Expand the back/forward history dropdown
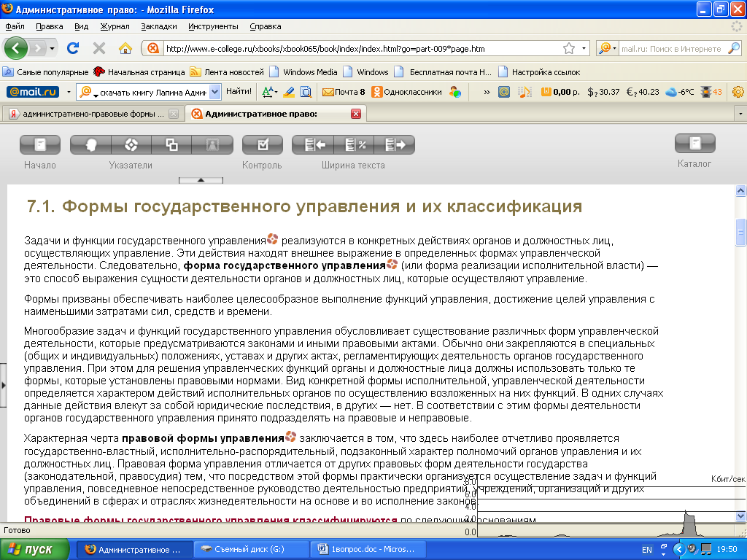The image size is (747, 560). pyautogui.click(x=52, y=49)
